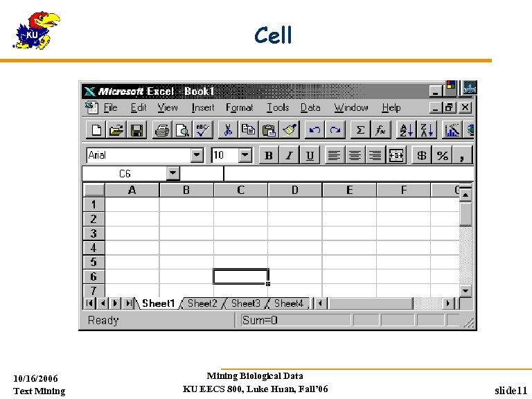Open the Window menu
This screenshot has width=532, height=399.
(x=351, y=107)
